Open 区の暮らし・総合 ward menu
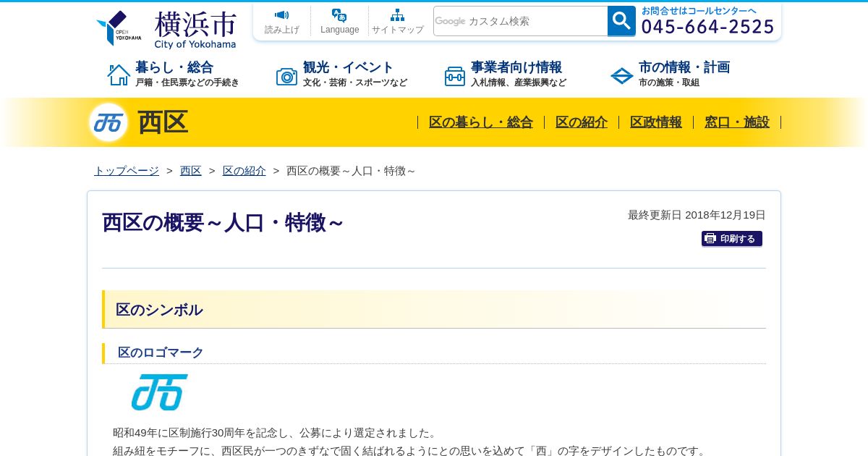This screenshot has width=868, height=456. pyautogui.click(x=481, y=122)
